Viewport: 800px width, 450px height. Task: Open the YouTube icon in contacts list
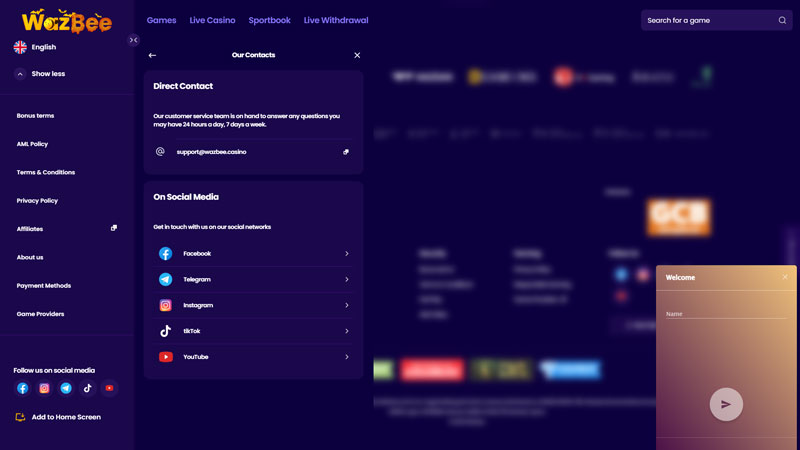(165, 357)
